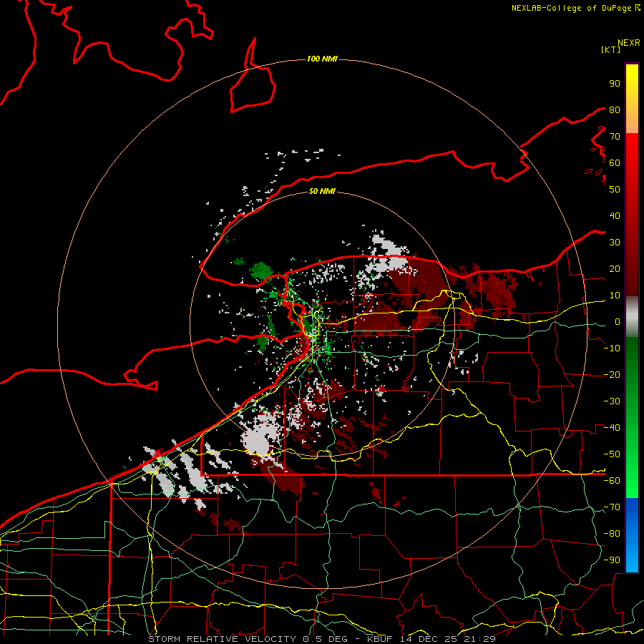Click the 50 value on the color scale
644x644 pixels.
[x=615, y=190]
